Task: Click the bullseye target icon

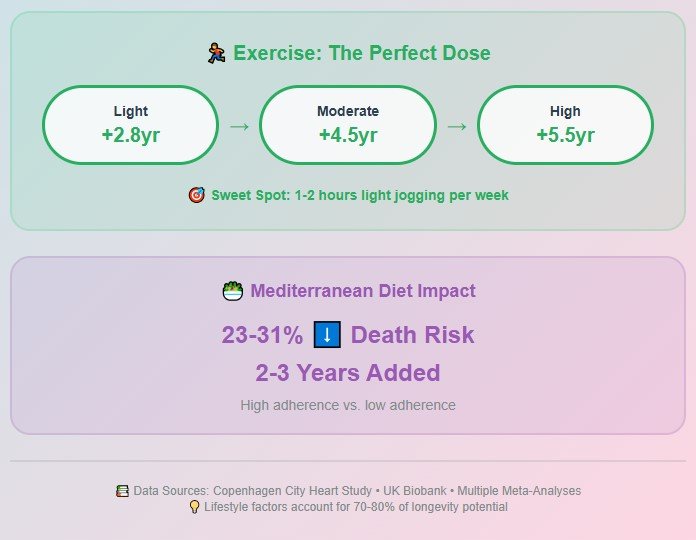Action: tap(197, 195)
